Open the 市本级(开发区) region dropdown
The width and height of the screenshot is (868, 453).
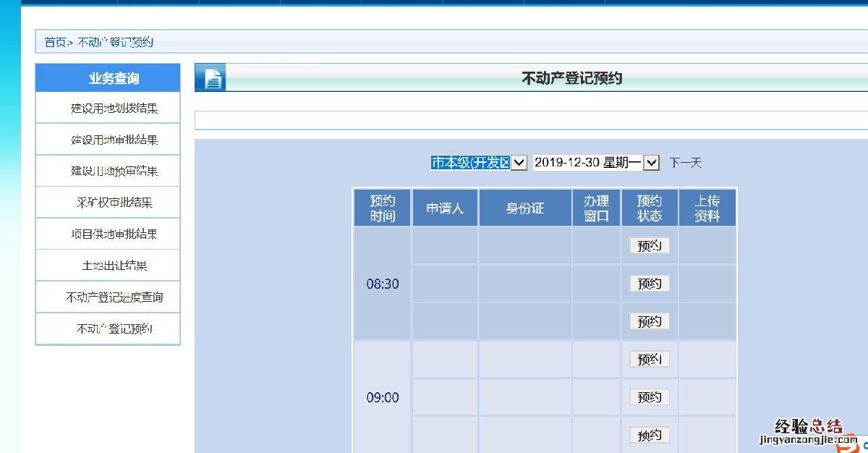click(x=478, y=163)
